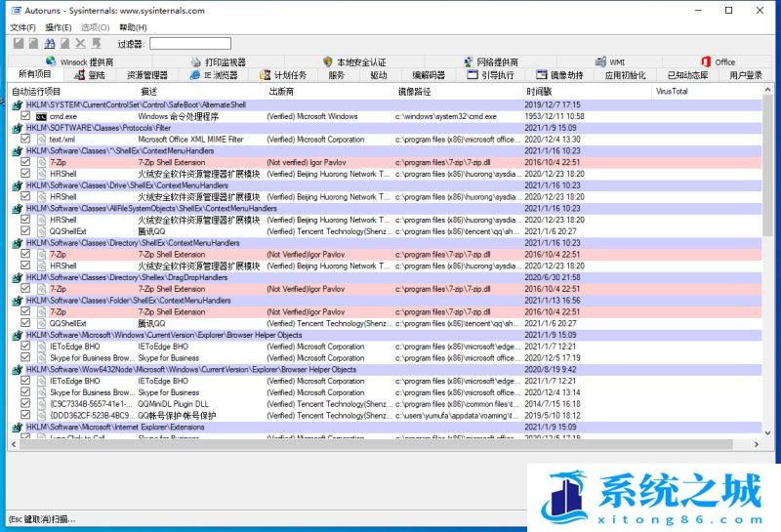Open the 编解码器 tab

(x=429, y=75)
